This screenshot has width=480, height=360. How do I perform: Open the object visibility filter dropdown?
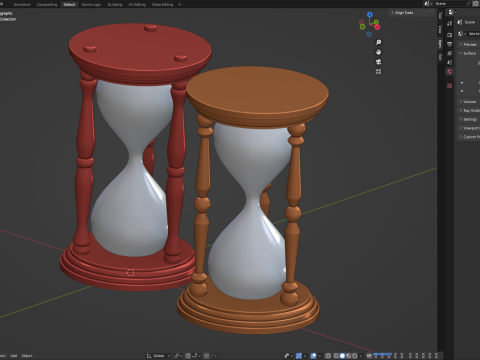pos(288,356)
